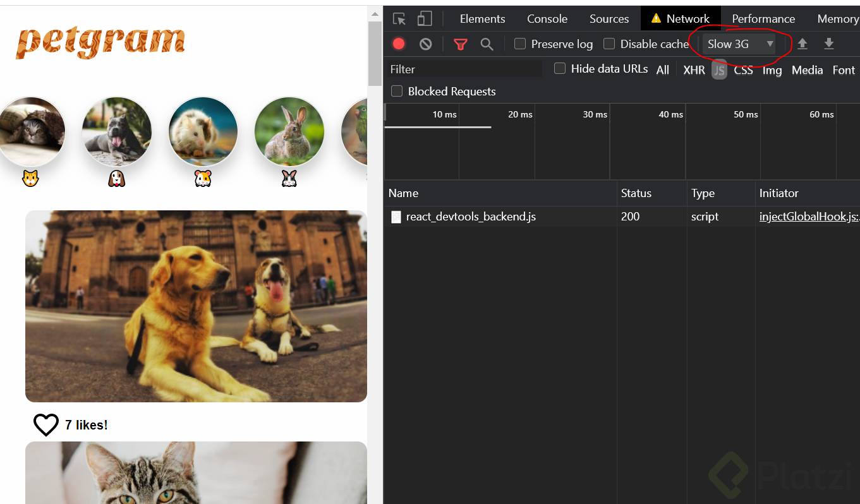Filter requests by Img
The height and width of the screenshot is (504, 860).
(772, 70)
